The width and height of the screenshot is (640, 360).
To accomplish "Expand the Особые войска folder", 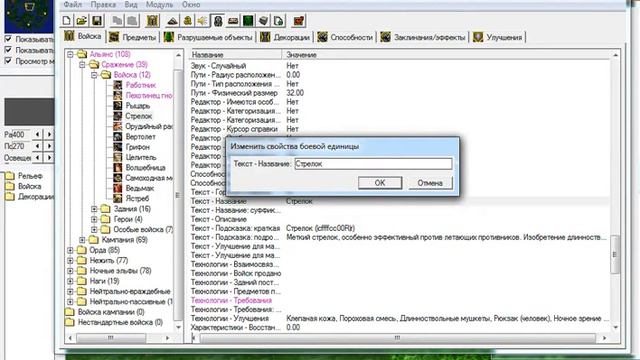I will point(94,229).
